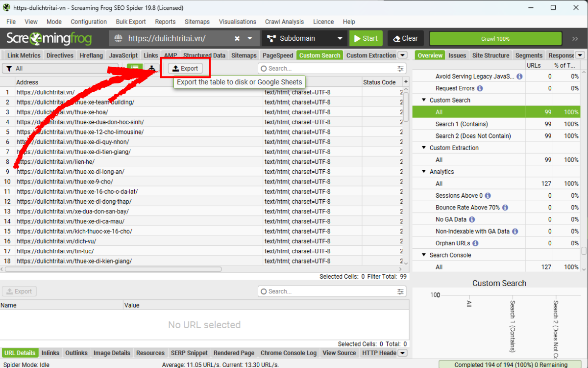Collapse the Custom Search tree section
This screenshot has height=368, width=588.
click(x=424, y=100)
